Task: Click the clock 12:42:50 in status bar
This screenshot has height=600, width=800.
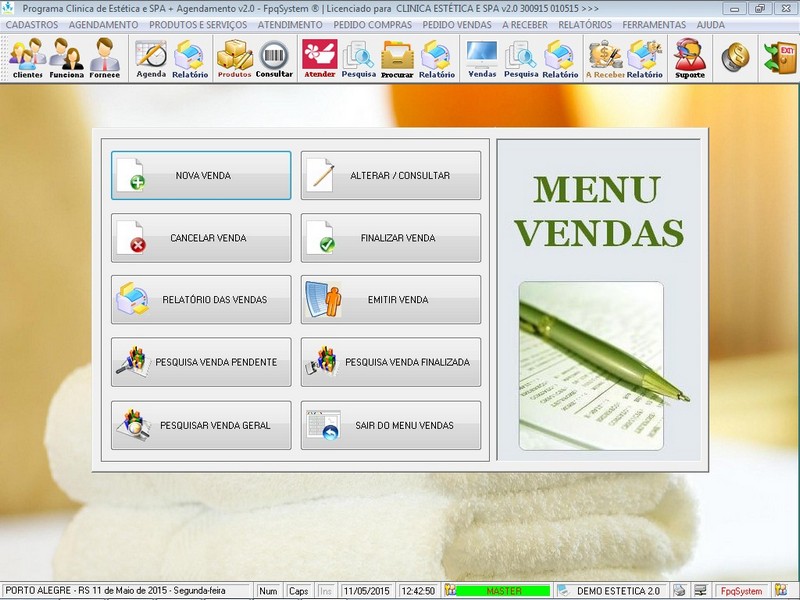Action: coord(418,591)
